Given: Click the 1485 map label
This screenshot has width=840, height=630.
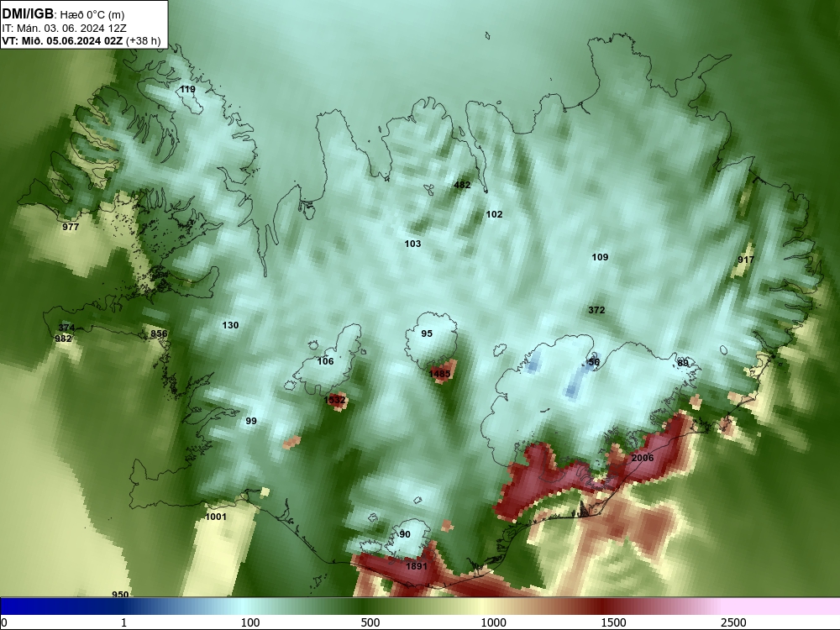Looking at the screenshot, I should [x=440, y=374].
